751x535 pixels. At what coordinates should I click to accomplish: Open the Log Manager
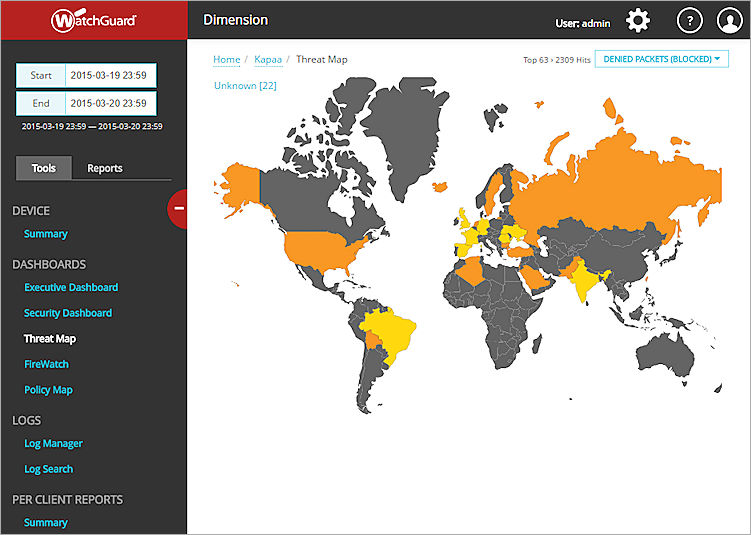coord(53,443)
